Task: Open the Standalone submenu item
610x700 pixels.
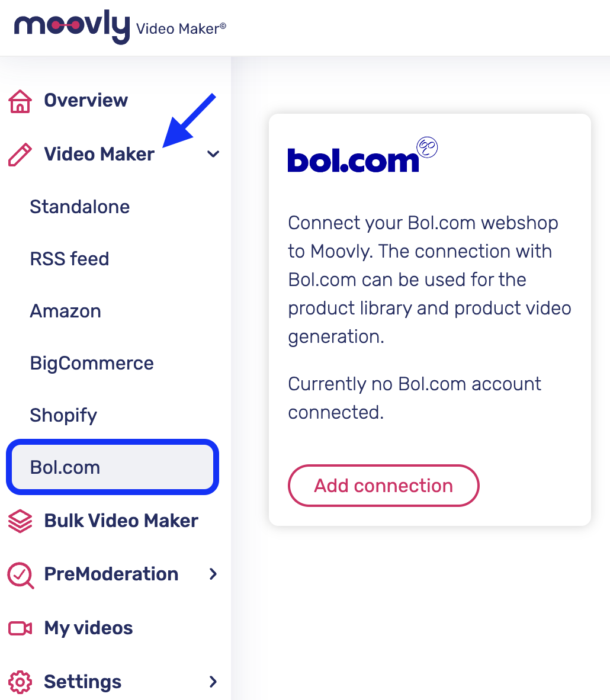Action: pos(80,207)
